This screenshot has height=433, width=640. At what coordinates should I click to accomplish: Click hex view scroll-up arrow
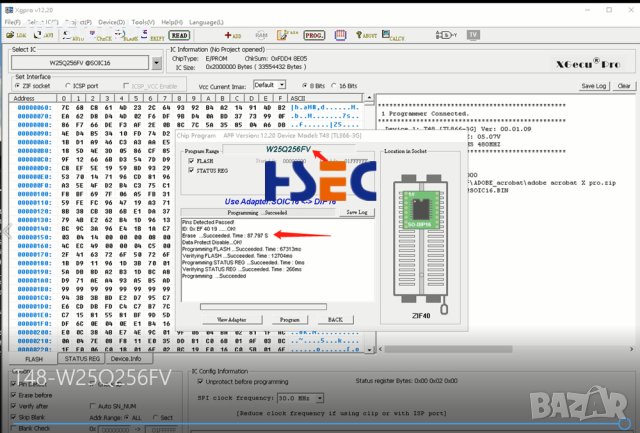pyautogui.click(x=369, y=98)
